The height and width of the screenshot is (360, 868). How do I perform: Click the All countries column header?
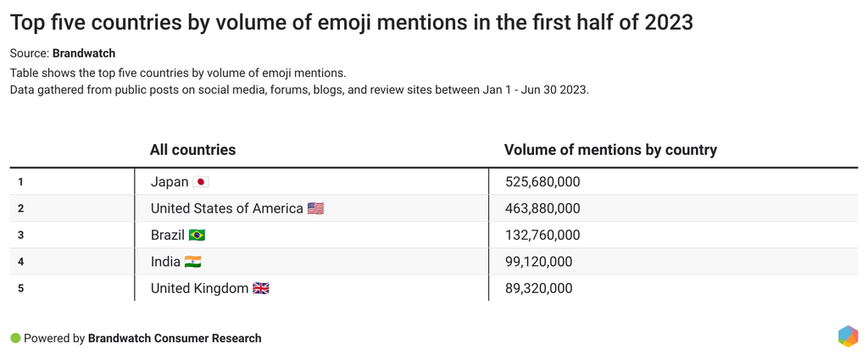pyautogui.click(x=192, y=150)
